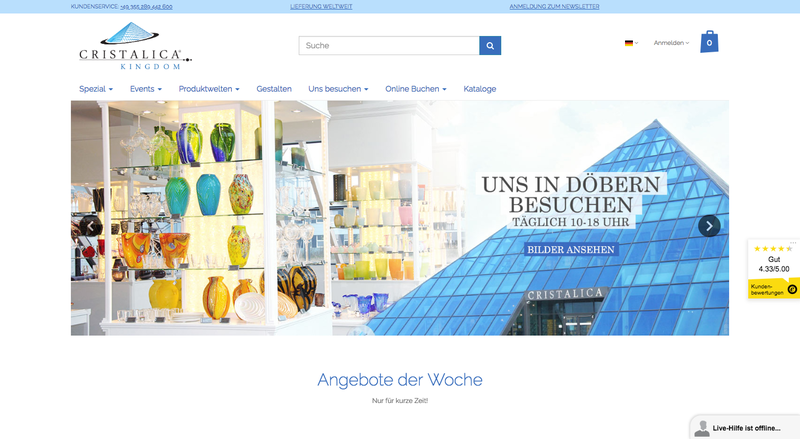Click the Bilder ansehen banner button
This screenshot has height=439, width=800.
coord(570,250)
